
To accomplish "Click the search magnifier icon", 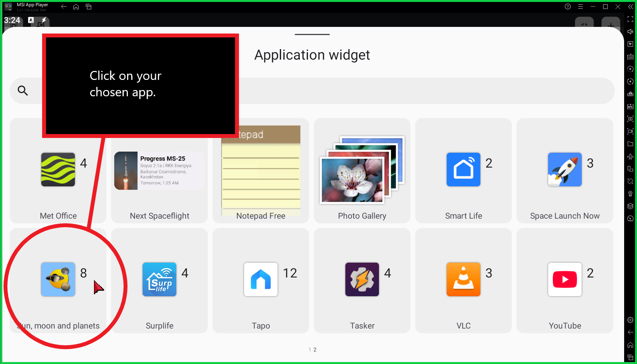I will [23, 91].
